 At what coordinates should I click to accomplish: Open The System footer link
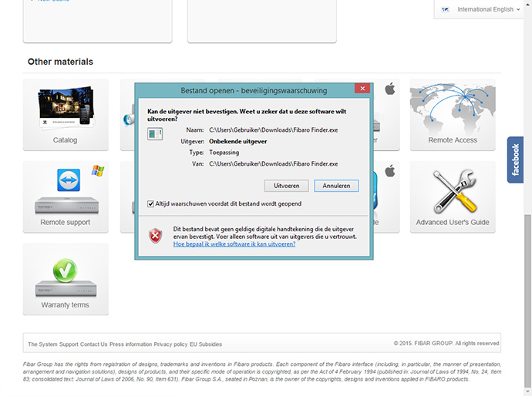coord(42,344)
